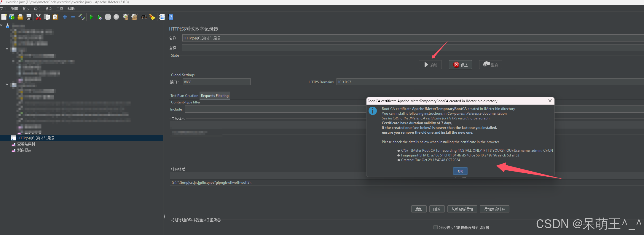Click the 注释 comment field

click(413, 48)
